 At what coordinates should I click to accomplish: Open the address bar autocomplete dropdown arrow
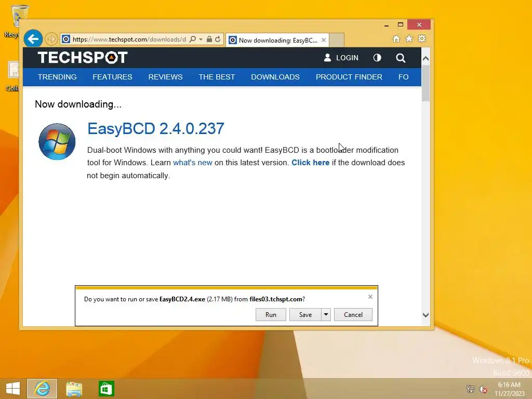(201, 39)
